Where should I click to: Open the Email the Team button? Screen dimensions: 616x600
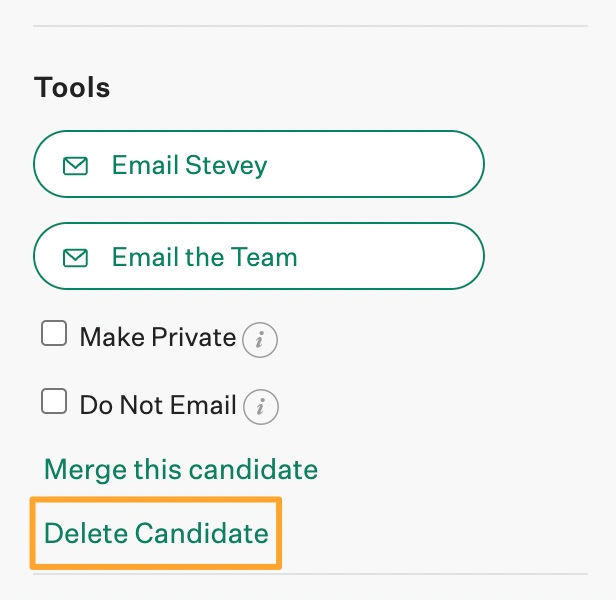pyautogui.click(x=259, y=256)
